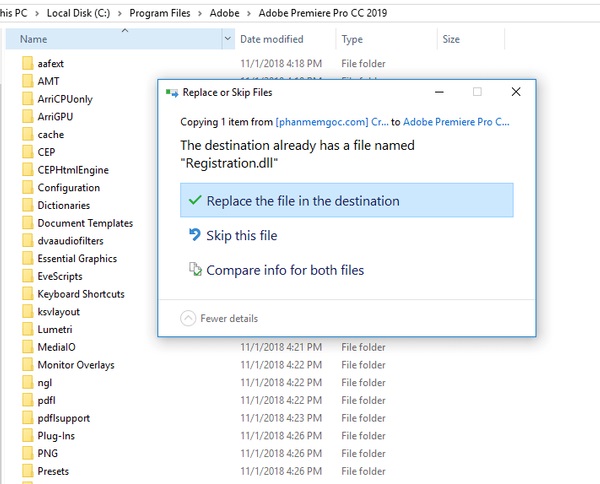This screenshot has height=484, width=600.
Task: Close the Replace or Skip Files dialog
Action: (516, 92)
